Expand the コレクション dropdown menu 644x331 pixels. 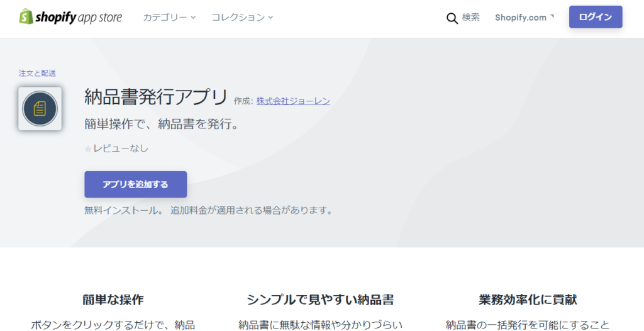pyautogui.click(x=242, y=17)
